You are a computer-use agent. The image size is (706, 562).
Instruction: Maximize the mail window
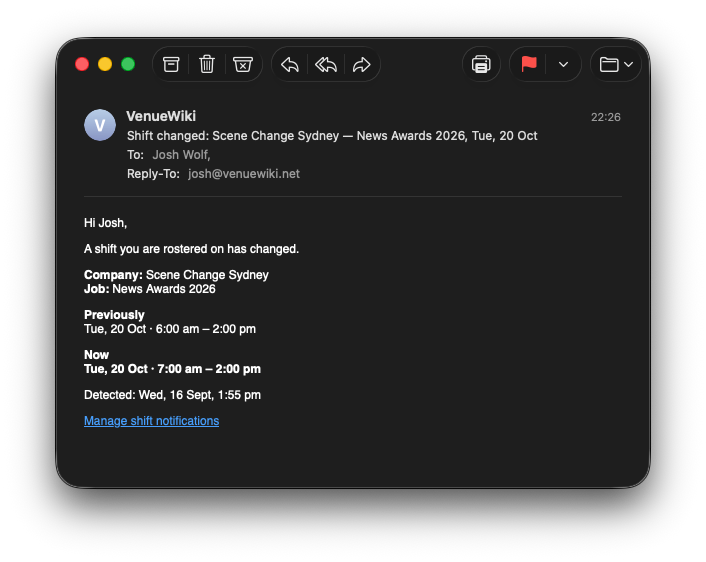[128, 64]
